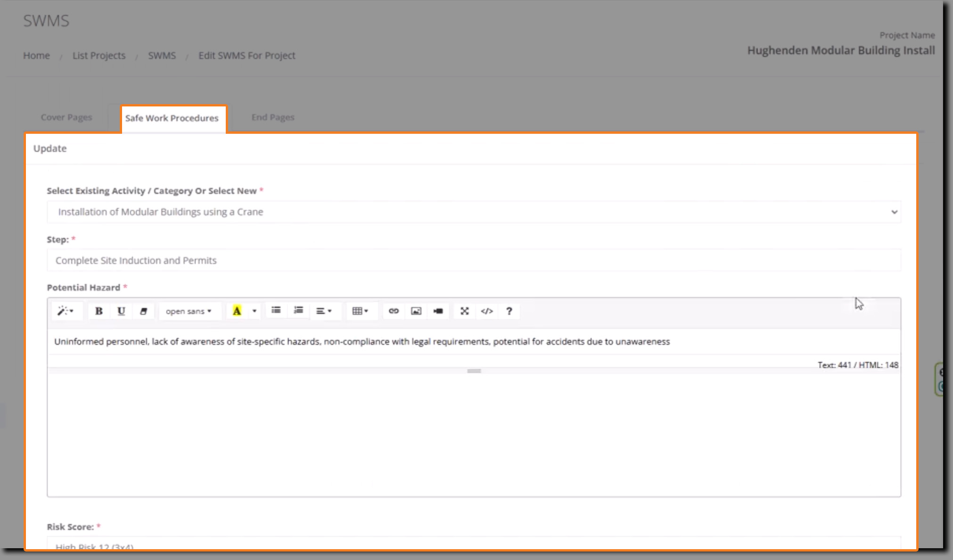953x560 pixels.
Task: Apply the yellow highlight color swatch
Action: click(237, 311)
